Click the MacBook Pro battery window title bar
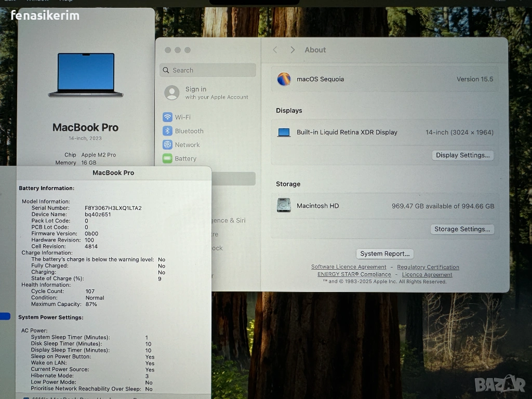The height and width of the screenshot is (399, 532). (x=113, y=173)
